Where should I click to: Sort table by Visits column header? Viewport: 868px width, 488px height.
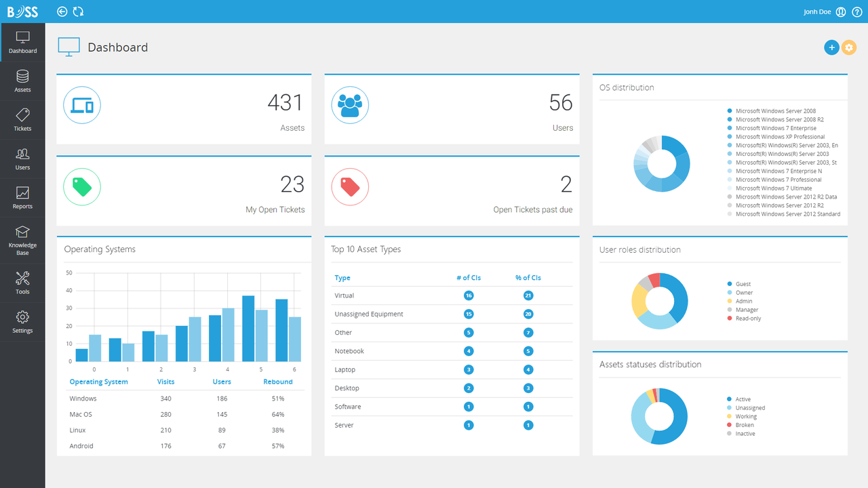pos(165,382)
